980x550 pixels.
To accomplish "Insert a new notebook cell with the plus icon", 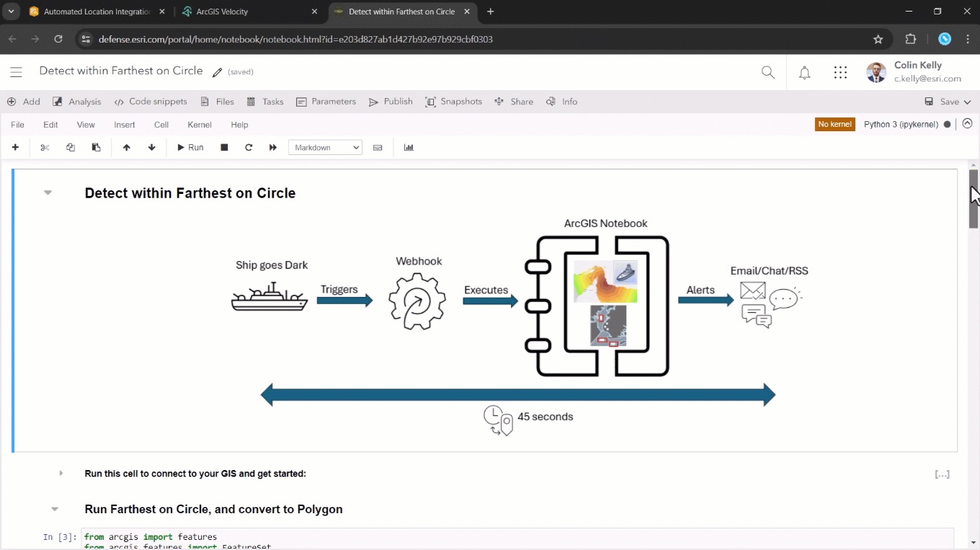I will (15, 147).
